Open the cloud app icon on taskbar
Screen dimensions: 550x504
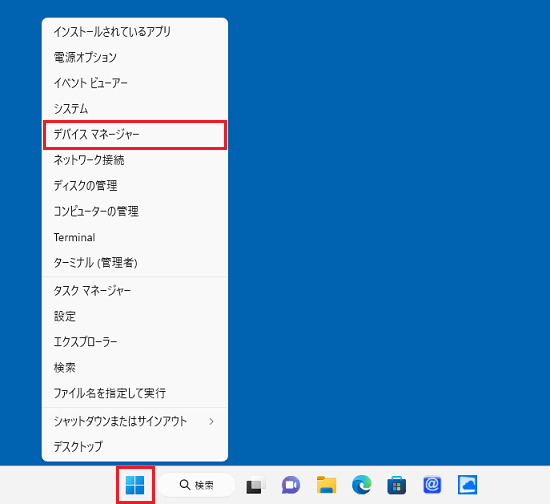click(468, 485)
